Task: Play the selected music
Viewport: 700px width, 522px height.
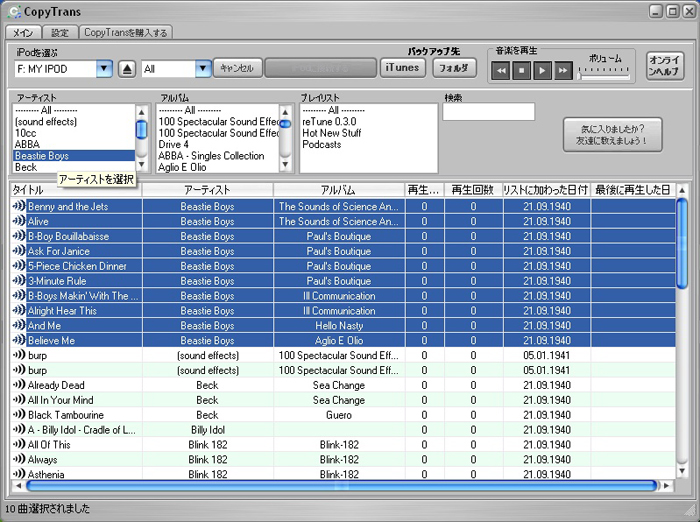Action: pos(542,71)
